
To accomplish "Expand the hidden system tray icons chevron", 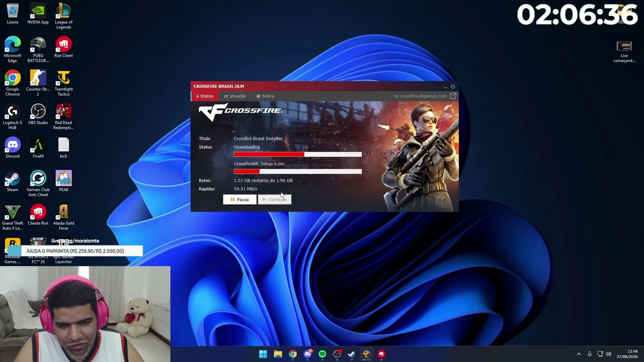I will click(579, 354).
